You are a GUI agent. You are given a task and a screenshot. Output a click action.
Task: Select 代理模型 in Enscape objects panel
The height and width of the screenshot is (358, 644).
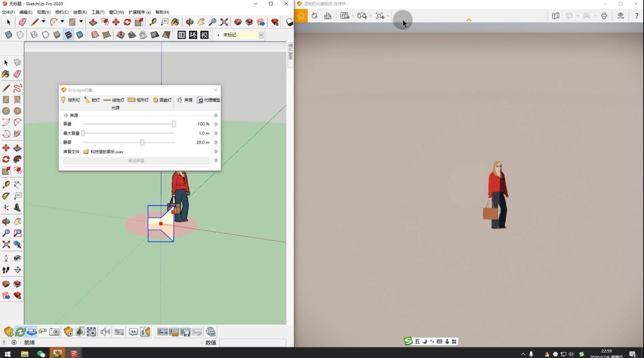(x=208, y=100)
